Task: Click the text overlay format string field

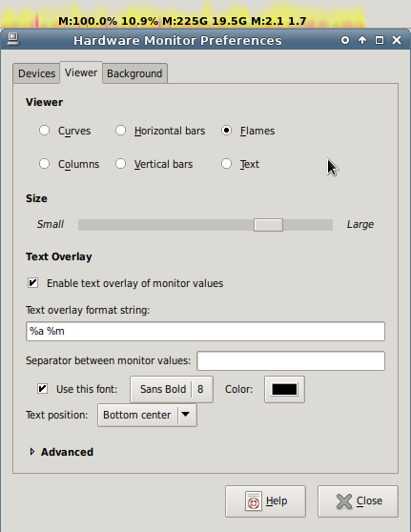Action: 205,331
